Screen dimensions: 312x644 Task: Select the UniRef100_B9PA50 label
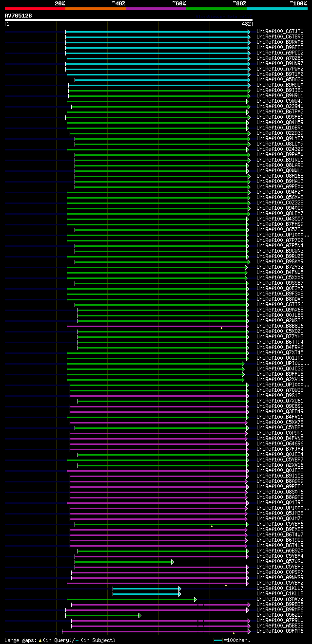pos(280,155)
